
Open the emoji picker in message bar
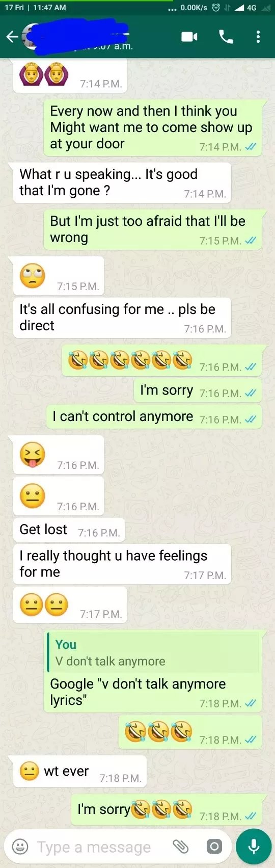pos(20,847)
